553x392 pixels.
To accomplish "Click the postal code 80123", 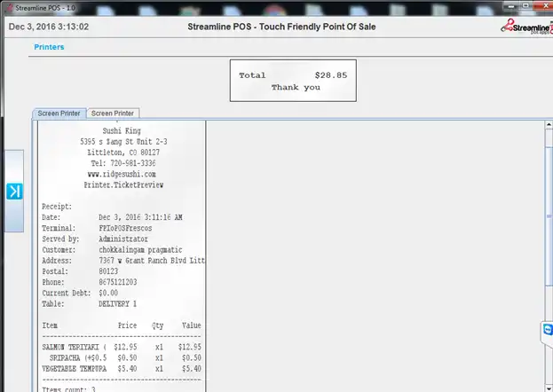I will (108, 271).
